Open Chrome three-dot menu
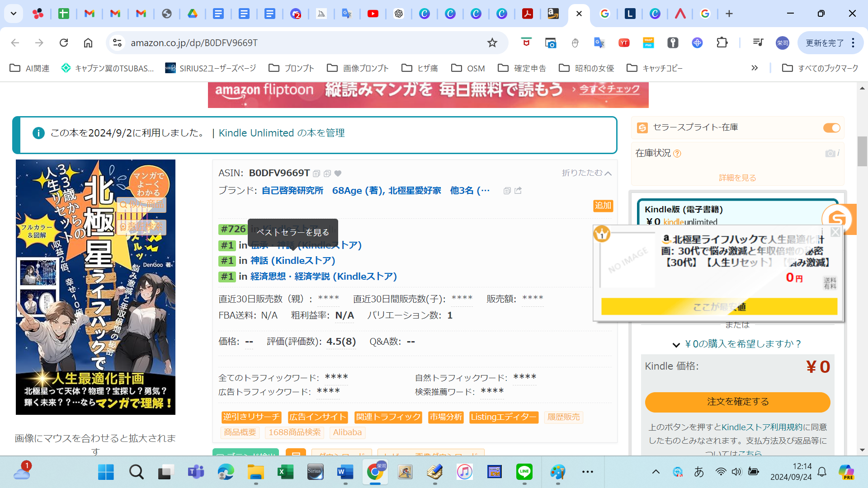 point(853,43)
